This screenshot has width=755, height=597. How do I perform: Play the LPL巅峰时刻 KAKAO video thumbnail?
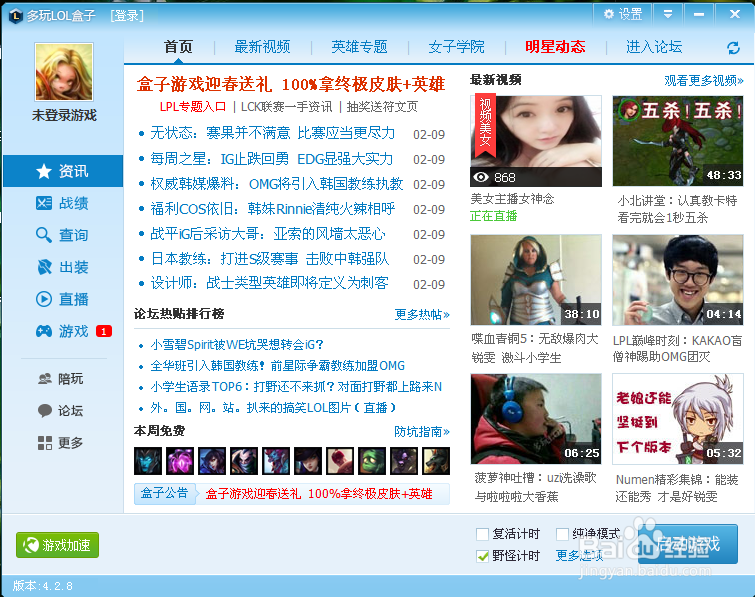tap(678, 280)
